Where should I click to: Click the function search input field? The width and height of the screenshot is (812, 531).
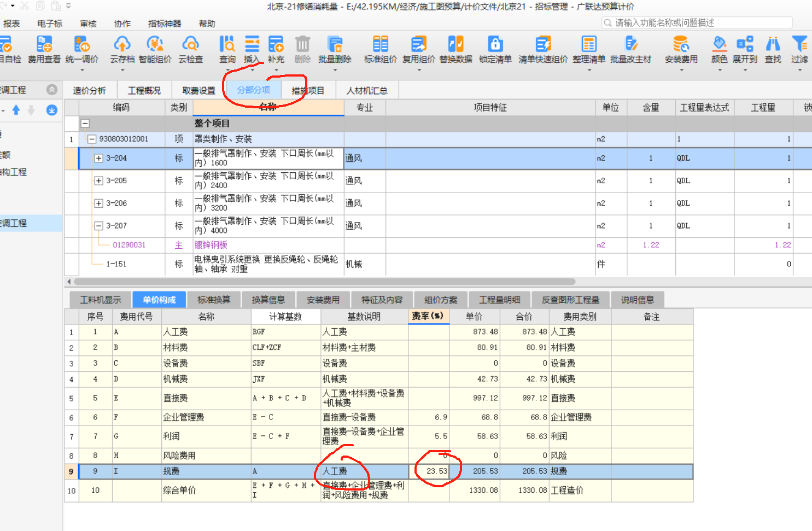697,22
